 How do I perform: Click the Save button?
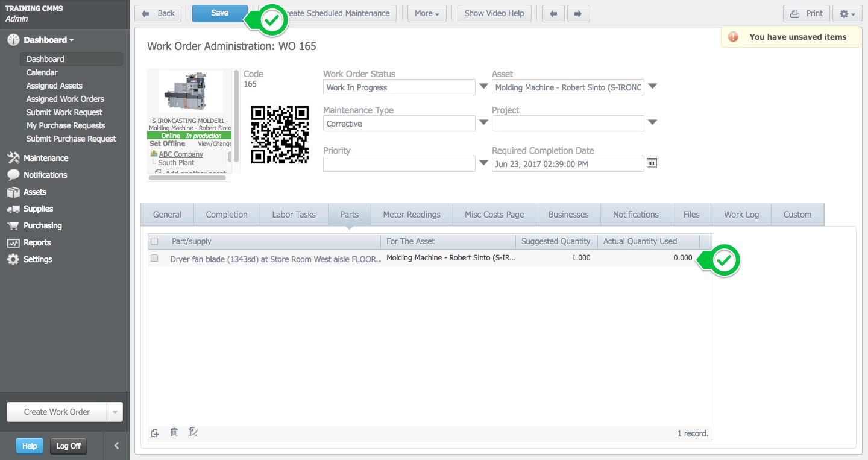coord(220,13)
